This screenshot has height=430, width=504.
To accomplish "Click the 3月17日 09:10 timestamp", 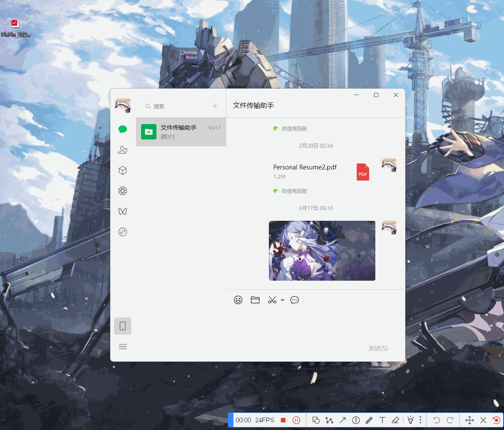I will tap(315, 208).
